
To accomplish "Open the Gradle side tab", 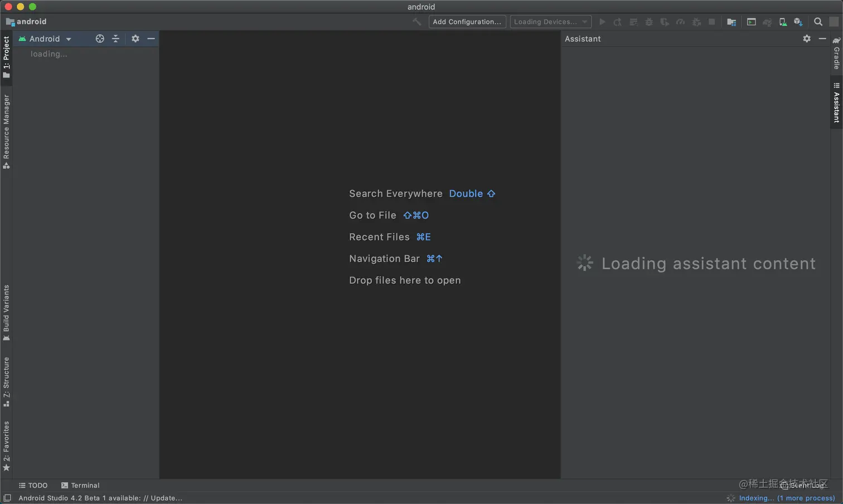I will click(836, 54).
